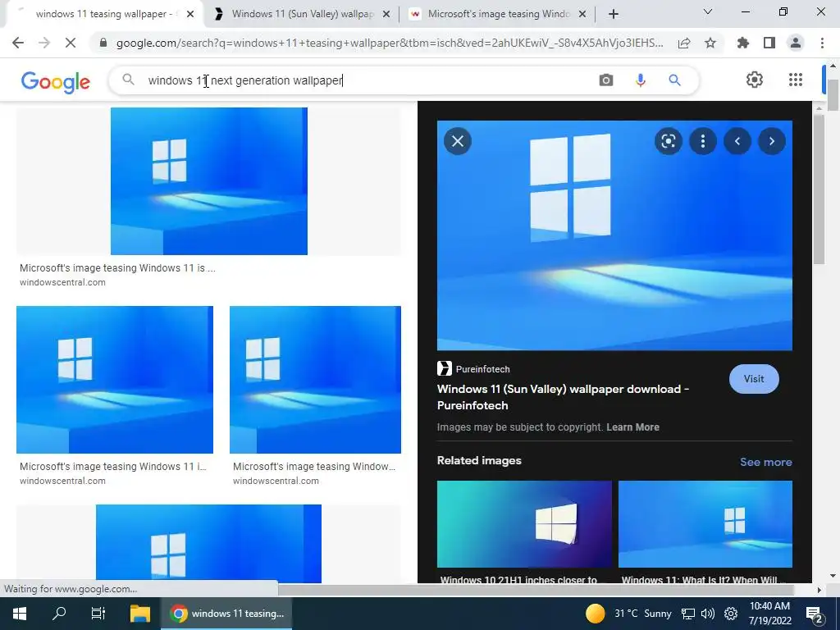Open the Chrome extensions puzzle icon
Screen dimensions: 840x630
743,43
